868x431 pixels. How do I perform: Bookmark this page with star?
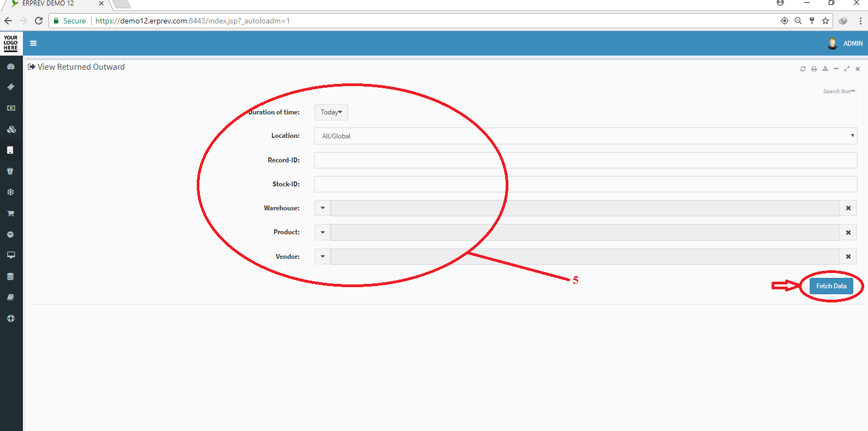(825, 21)
